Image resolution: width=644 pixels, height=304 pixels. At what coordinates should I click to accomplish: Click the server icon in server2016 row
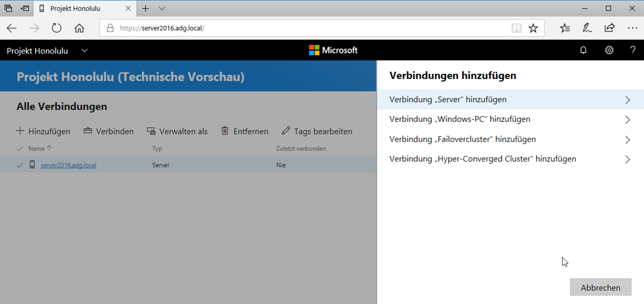pos(32,165)
